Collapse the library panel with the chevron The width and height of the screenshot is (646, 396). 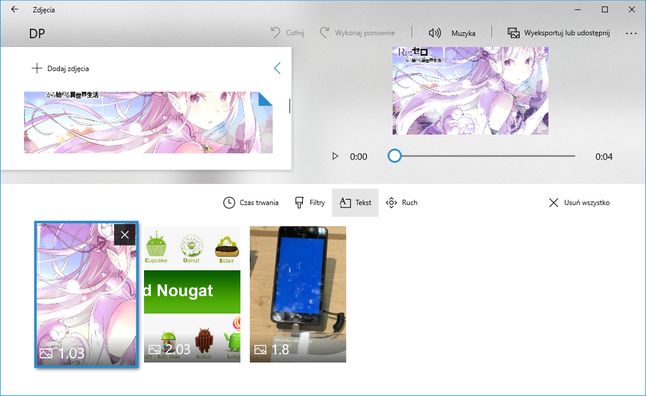tap(277, 68)
